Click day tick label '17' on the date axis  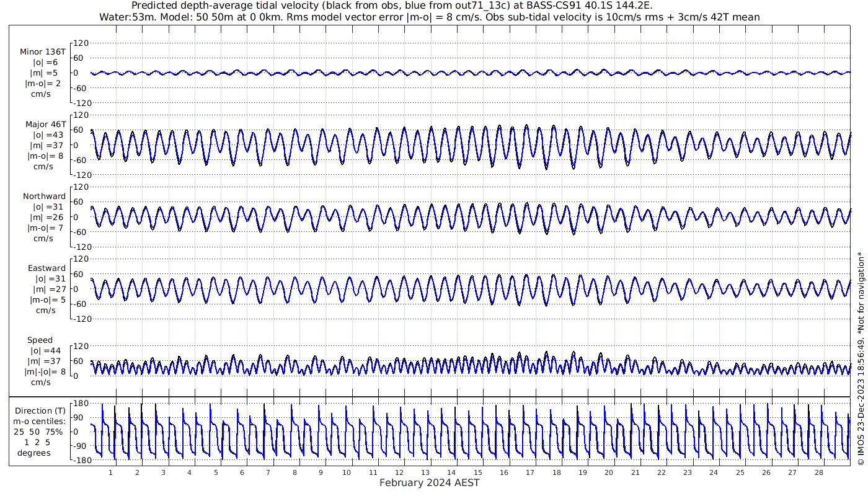530,472
